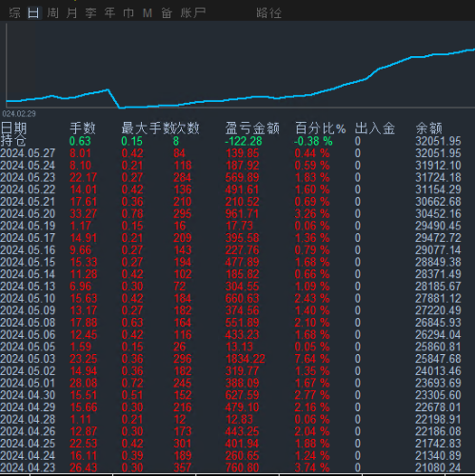
Task: Click profit 760.80 on 2024.04.23
Action: click(x=242, y=467)
